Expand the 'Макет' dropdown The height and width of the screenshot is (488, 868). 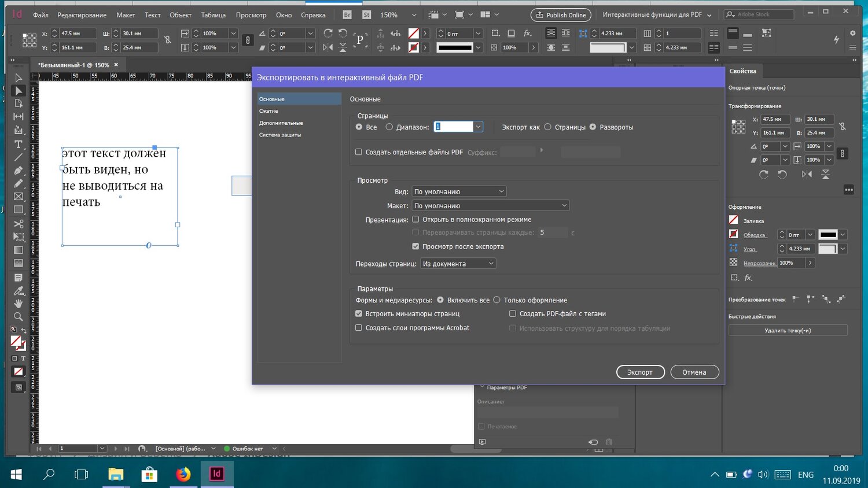pyautogui.click(x=490, y=206)
